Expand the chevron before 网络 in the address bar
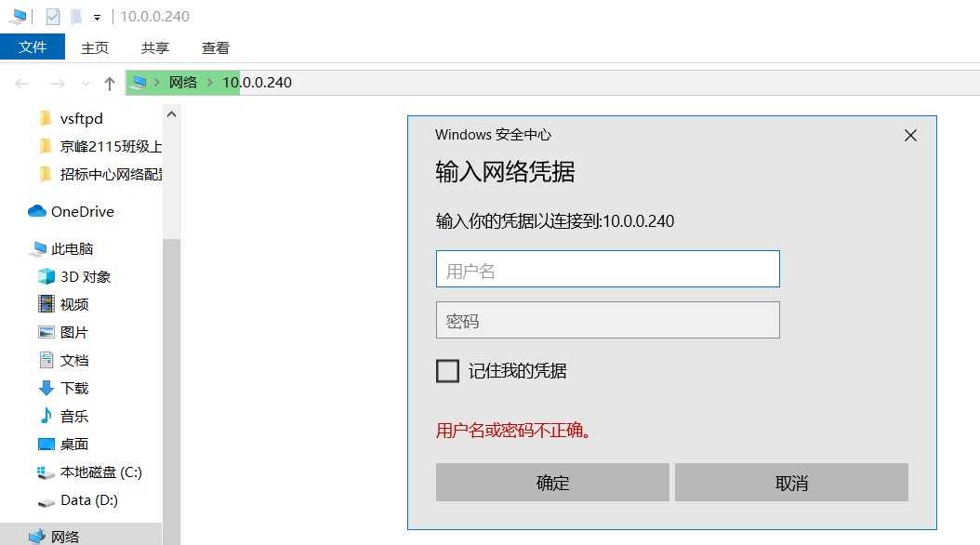 click(157, 83)
